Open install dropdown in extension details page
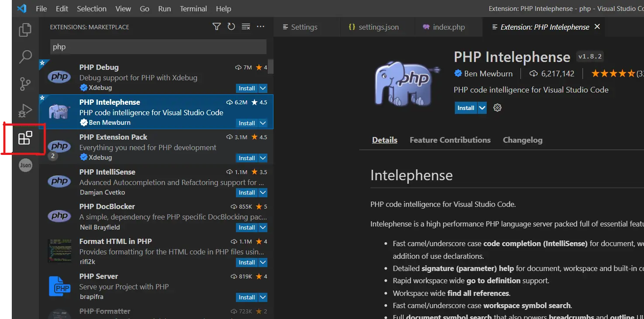 click(482, 108)
